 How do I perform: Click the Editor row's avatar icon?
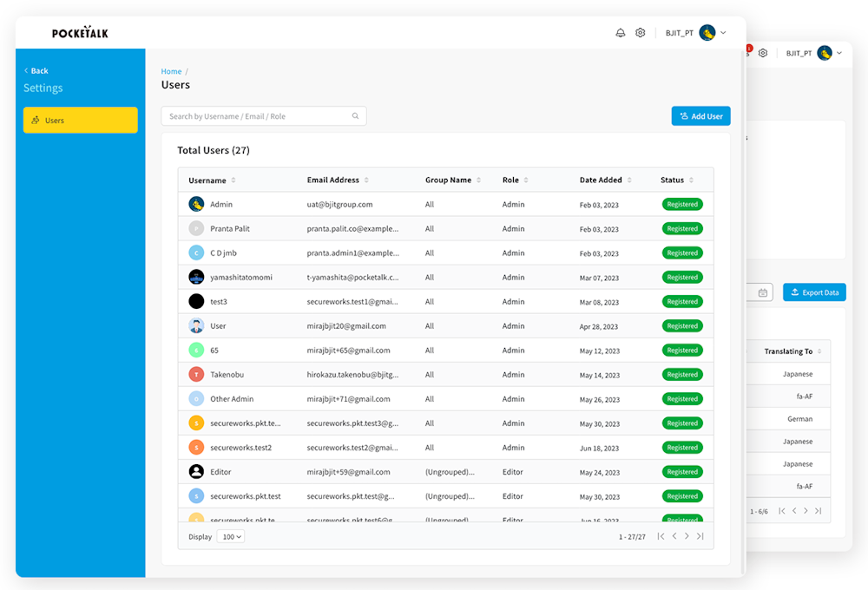196,472
